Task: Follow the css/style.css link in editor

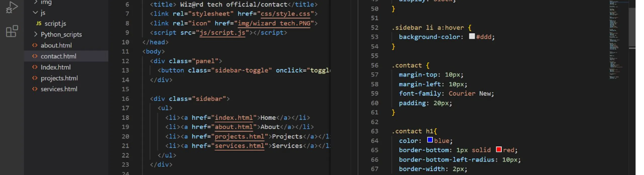Action: (x=285, y=14)
